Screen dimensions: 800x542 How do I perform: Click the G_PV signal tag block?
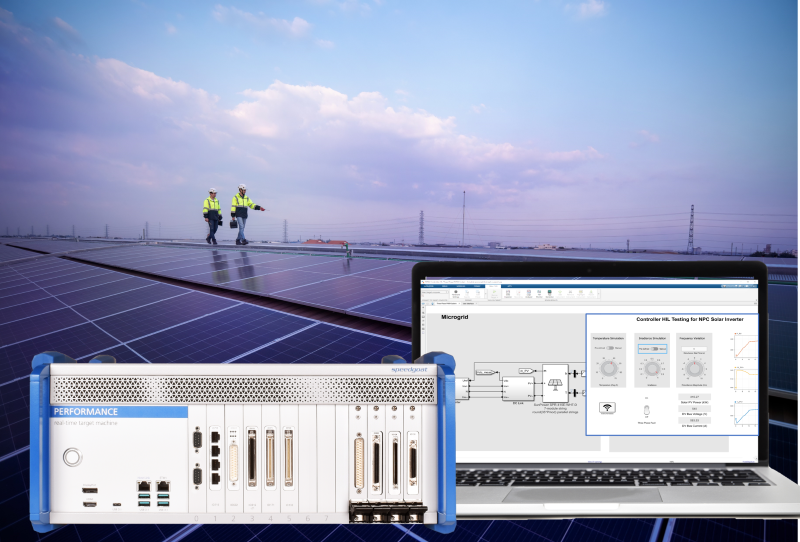526,371
